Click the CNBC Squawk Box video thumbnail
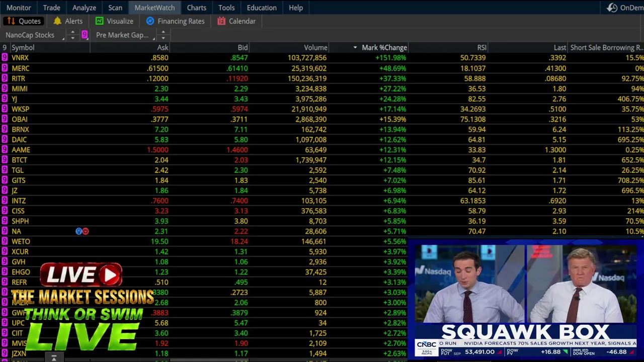 coord(526,301)
